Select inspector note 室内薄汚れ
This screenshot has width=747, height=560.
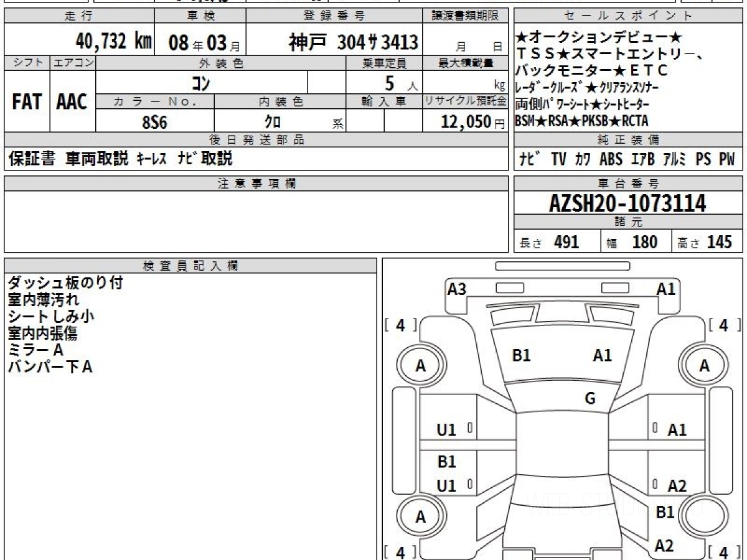point(43,300)
